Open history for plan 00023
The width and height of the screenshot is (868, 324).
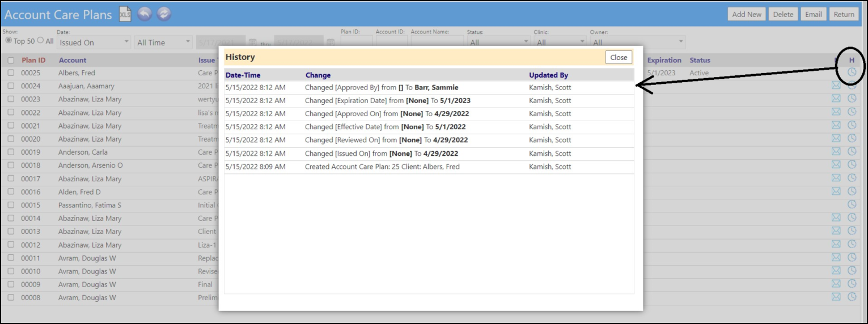tap(852, 99)
